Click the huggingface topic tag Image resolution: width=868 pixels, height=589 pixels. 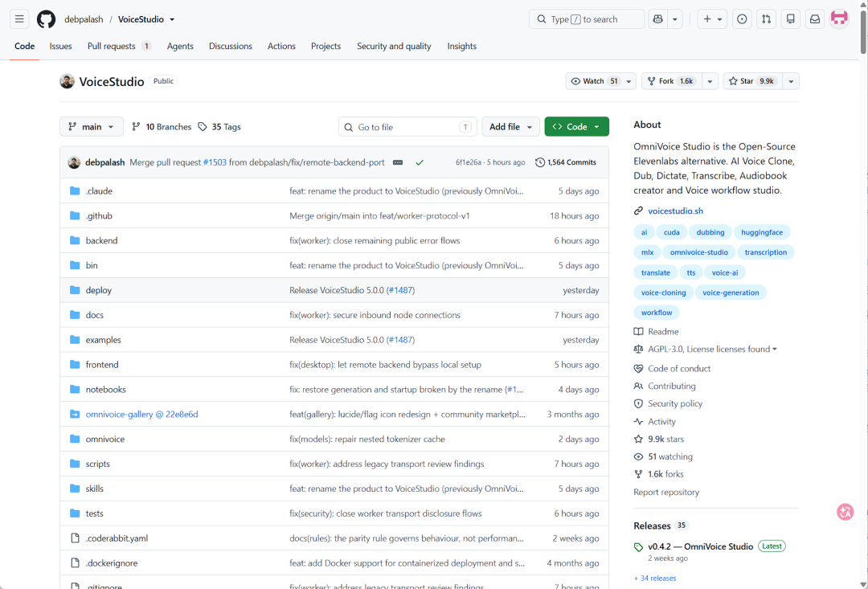[x=762, y=232]
